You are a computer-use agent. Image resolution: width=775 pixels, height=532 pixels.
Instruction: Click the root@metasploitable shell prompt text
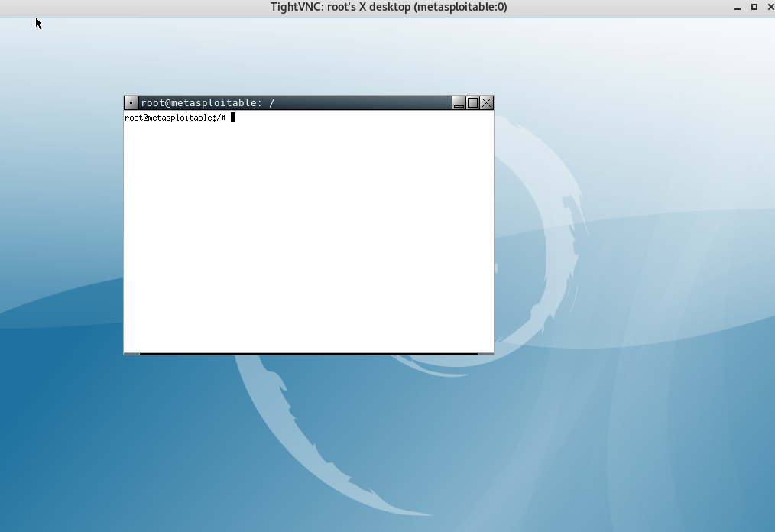[175, 118]
